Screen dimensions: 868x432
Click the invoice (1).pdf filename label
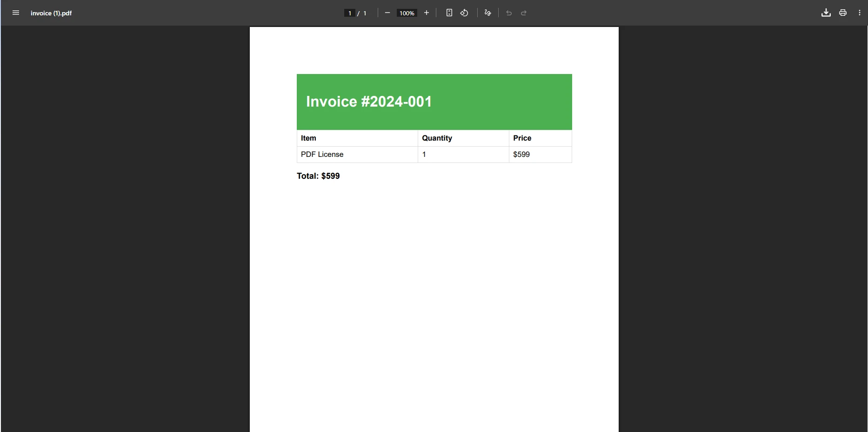51,13
